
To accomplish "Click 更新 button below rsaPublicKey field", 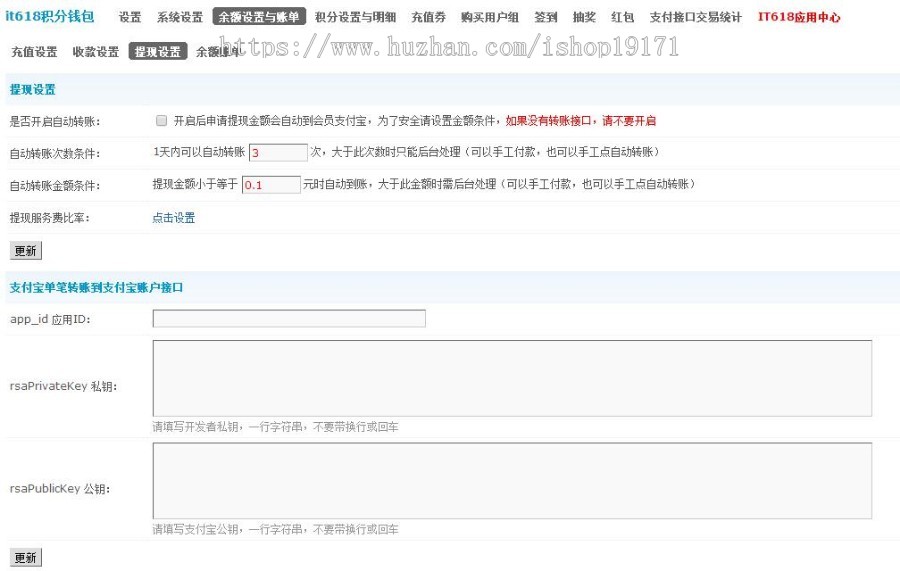I will (25, 557).
